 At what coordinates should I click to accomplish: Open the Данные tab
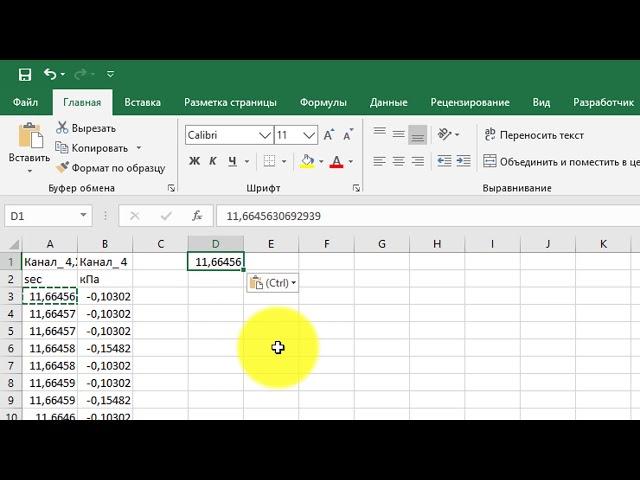click(x=389, y=102)
